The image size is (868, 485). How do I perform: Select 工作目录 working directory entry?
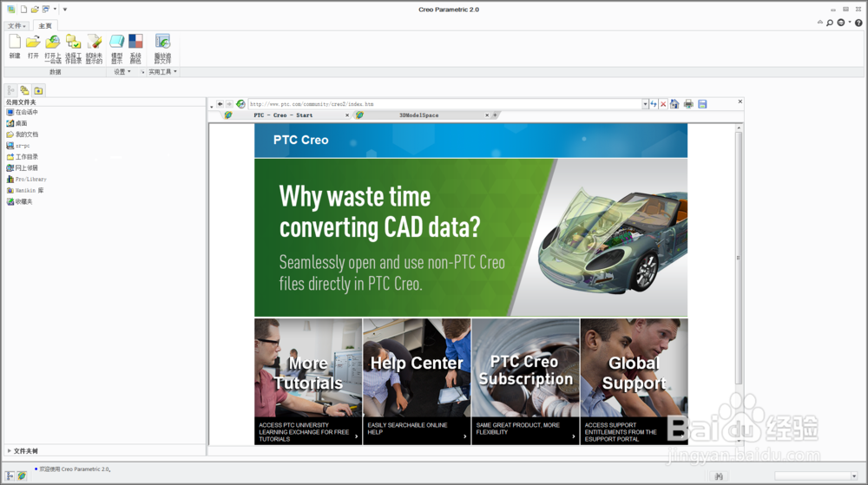(23, 157)
